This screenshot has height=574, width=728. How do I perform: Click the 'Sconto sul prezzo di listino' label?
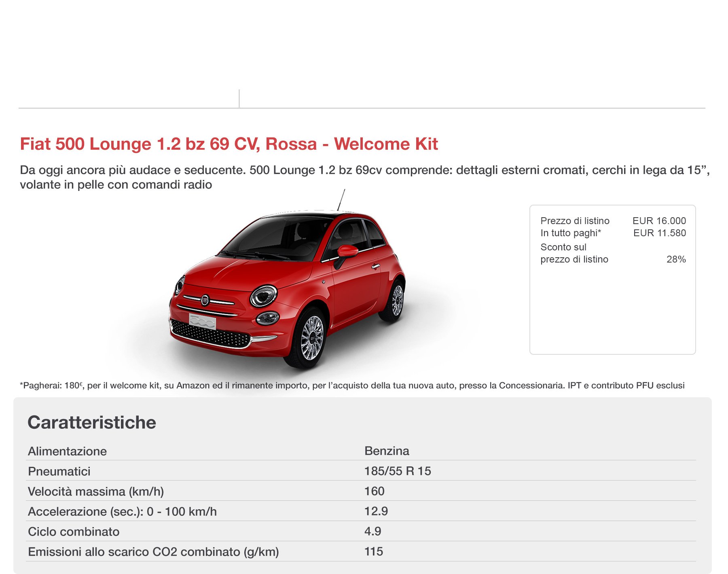pos(574,253)
